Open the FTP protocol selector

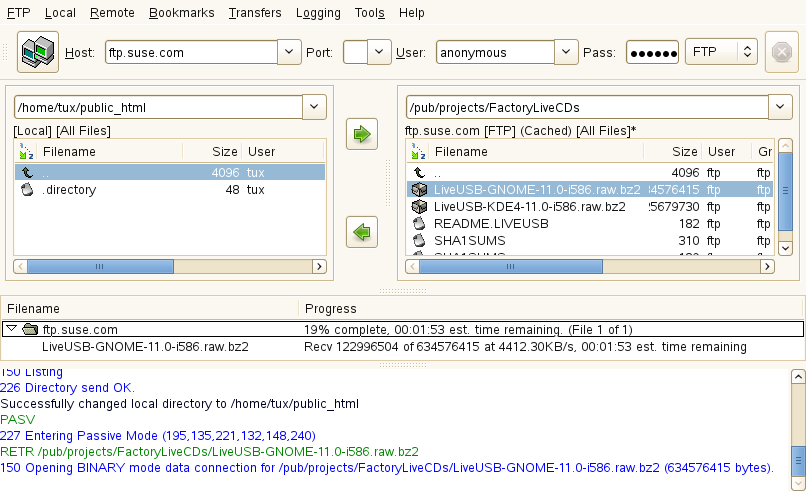click(721, 52)
